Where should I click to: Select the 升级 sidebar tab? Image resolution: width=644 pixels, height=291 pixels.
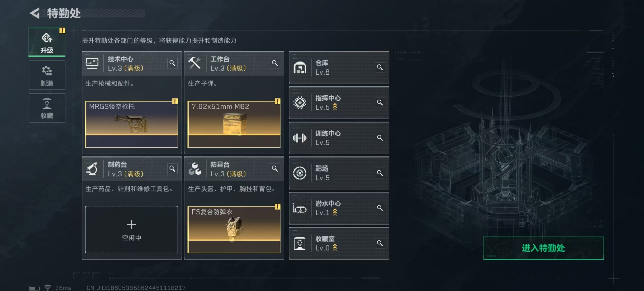(47, 42)
